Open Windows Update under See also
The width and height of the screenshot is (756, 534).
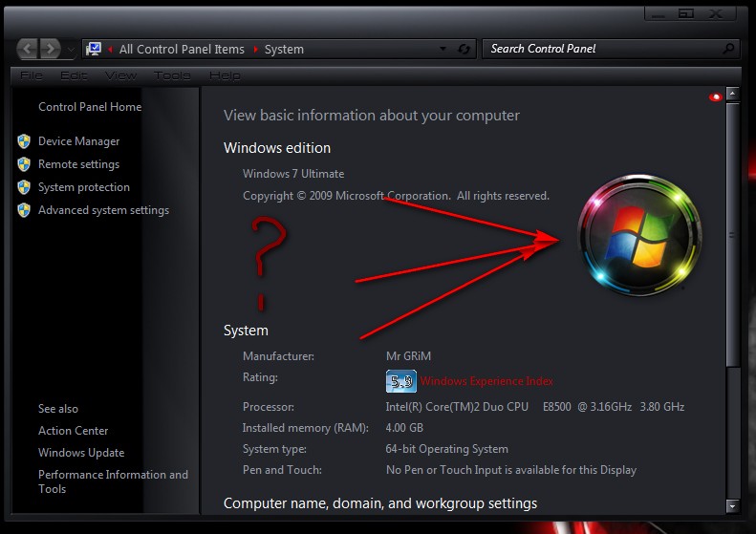81,453
